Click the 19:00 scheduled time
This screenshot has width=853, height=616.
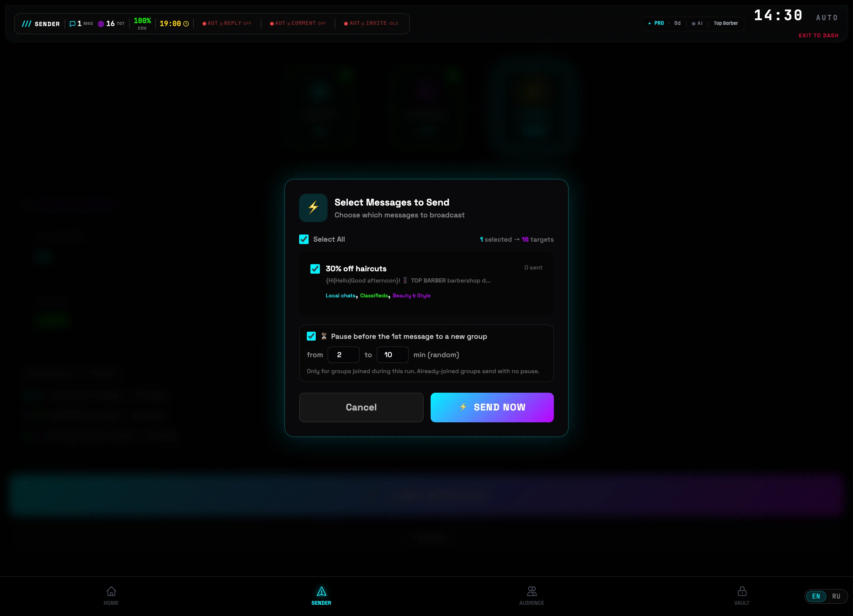pos(170,24)
